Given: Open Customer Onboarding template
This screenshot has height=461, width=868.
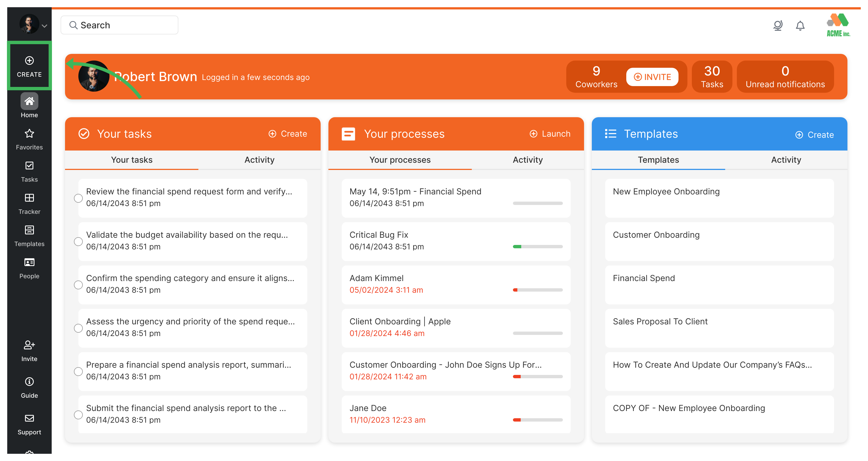Looking at the screenshot, I should click(719, 242).
